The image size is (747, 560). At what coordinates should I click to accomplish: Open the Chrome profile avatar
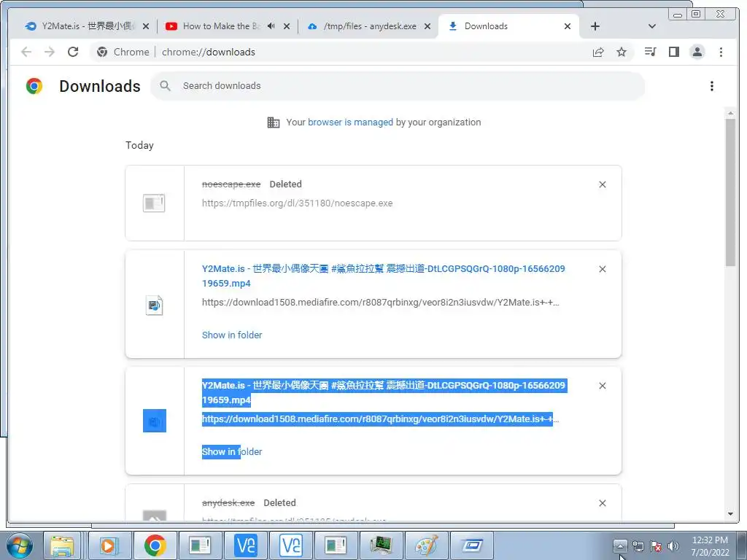[x=697, y=52]
